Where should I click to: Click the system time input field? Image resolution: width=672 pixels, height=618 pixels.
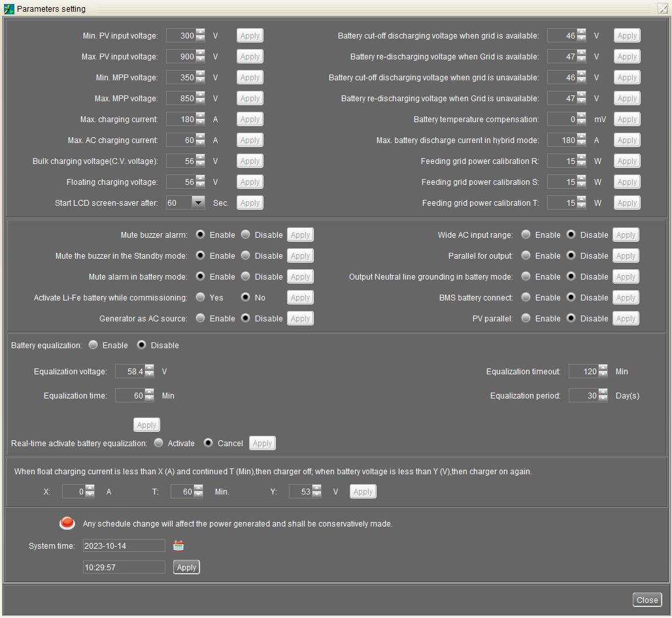124,567
